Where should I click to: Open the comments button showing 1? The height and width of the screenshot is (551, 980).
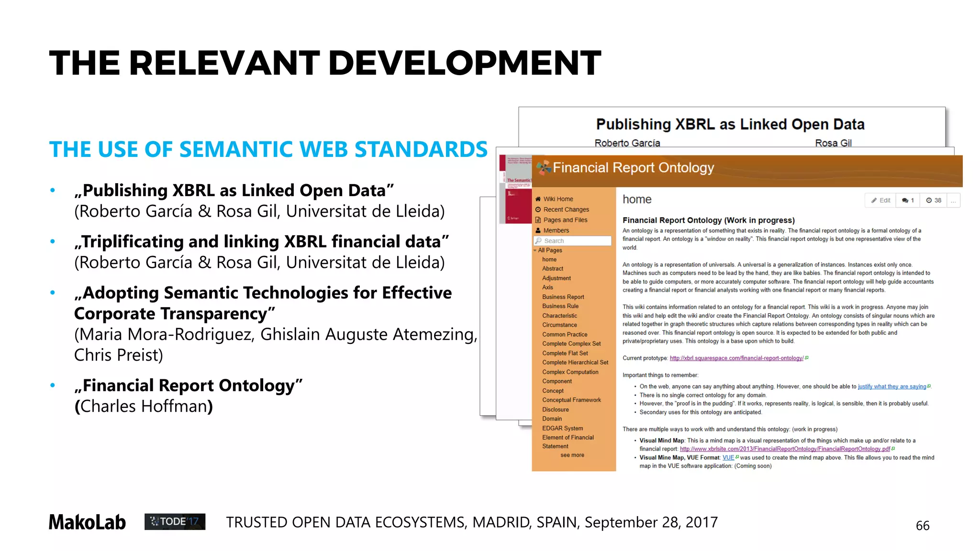point(908,200)
